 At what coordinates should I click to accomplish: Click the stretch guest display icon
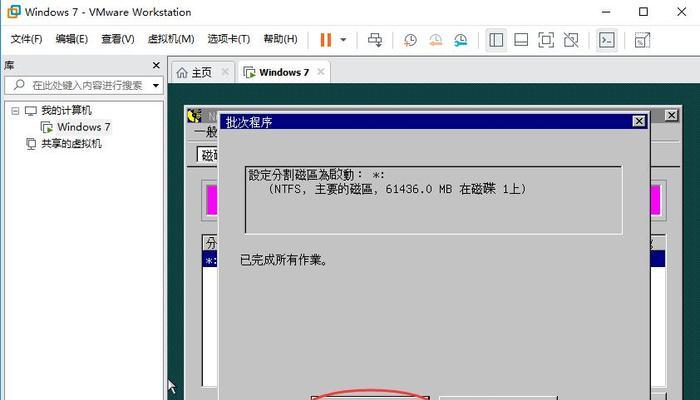[642, 40]
